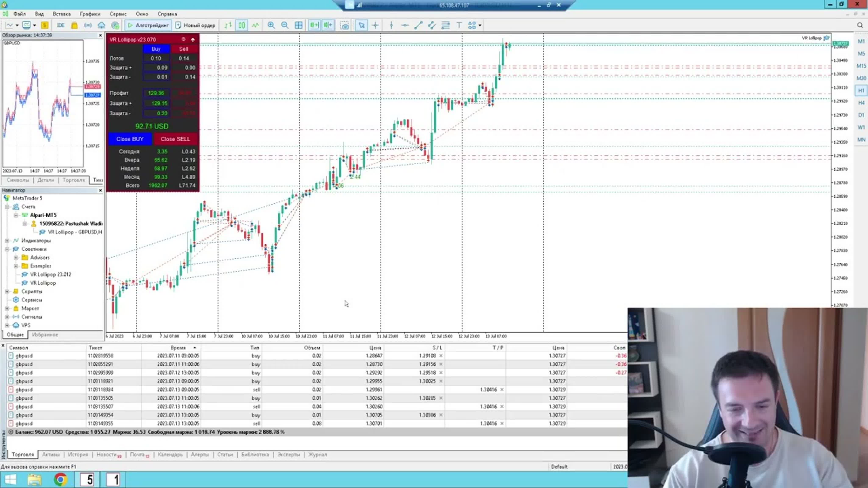Toggle chart shift icon
868x488 pixels.
(x=328, y=25)
